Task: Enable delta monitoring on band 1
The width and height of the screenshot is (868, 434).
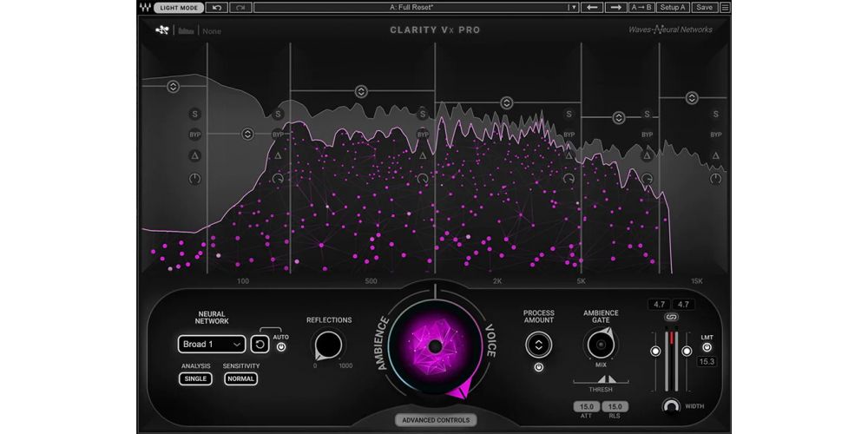Action: click(x=194, y=155)
